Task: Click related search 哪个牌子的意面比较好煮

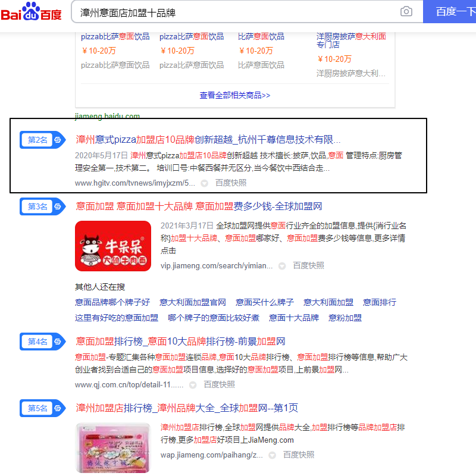Action: [214, 318]
